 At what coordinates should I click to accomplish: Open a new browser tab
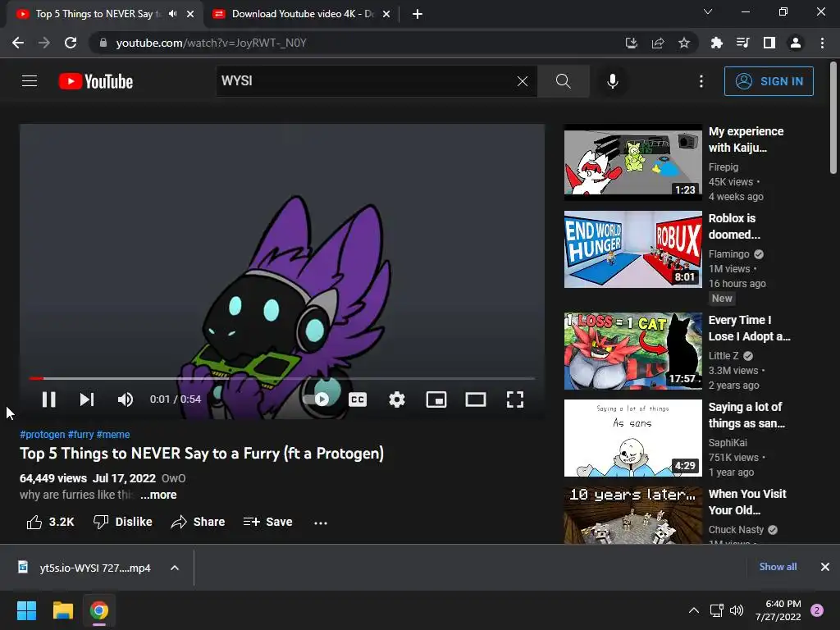[418, 15]
